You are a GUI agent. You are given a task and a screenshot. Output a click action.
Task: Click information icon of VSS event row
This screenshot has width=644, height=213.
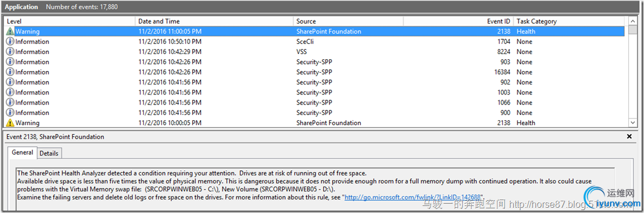[10, 52]
